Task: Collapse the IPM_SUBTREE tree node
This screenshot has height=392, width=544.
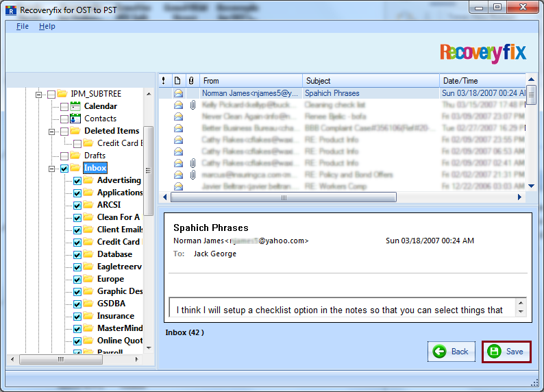Action: pyautogui.click(x=39, y=95)
